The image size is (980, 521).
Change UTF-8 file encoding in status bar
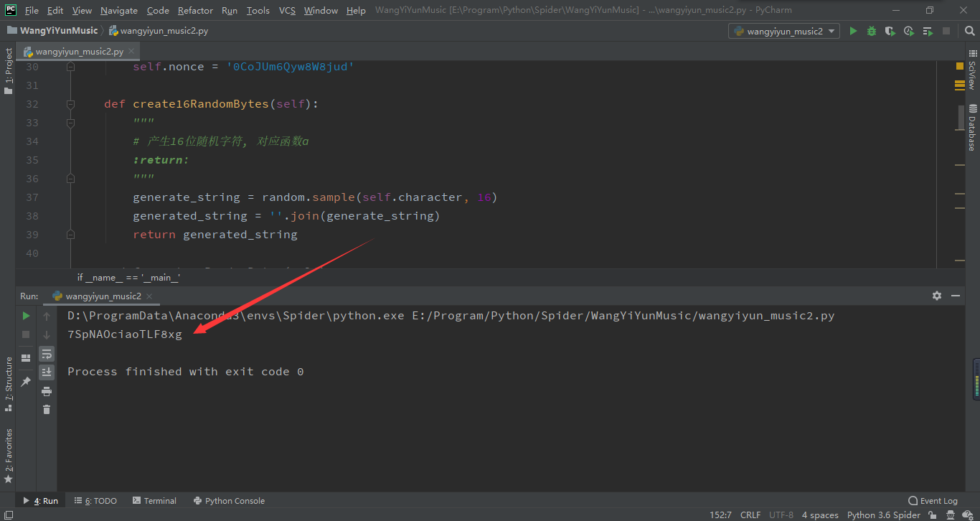781,515
